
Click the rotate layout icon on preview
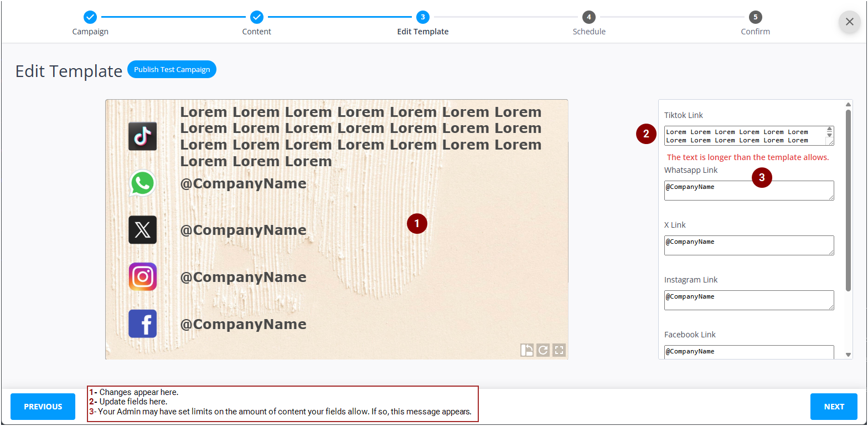(527, 350)
